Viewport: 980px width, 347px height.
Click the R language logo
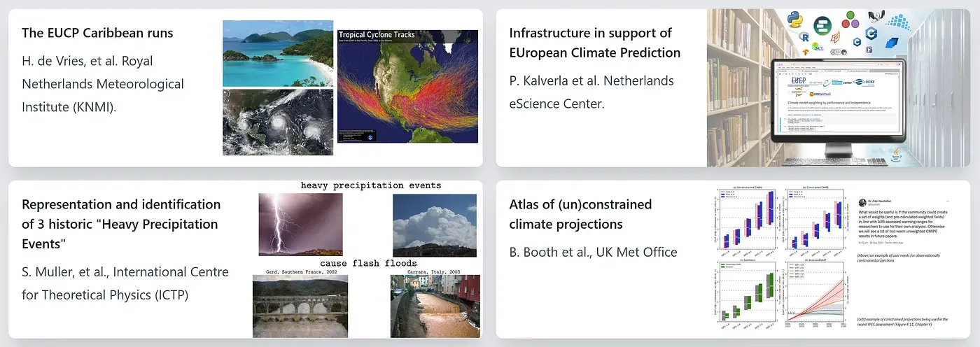click(x=804, y=37)
